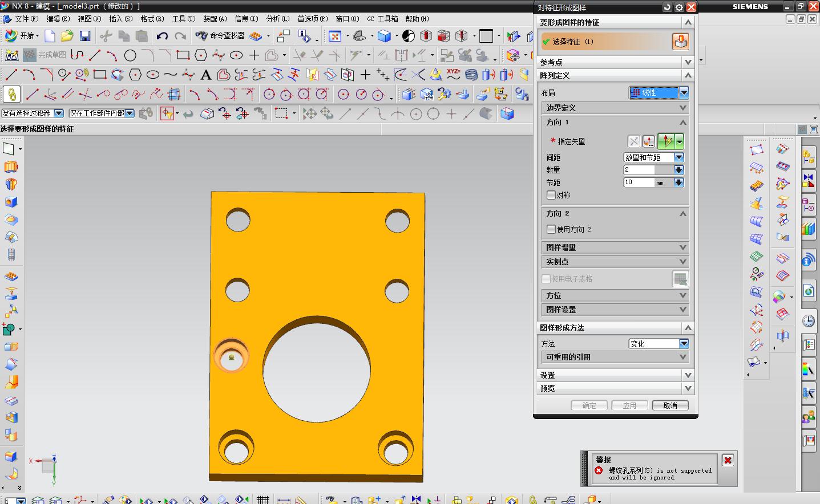Click the Cut scissors icon
Viewport: 820px width, 504px height.
pos(106,36)
